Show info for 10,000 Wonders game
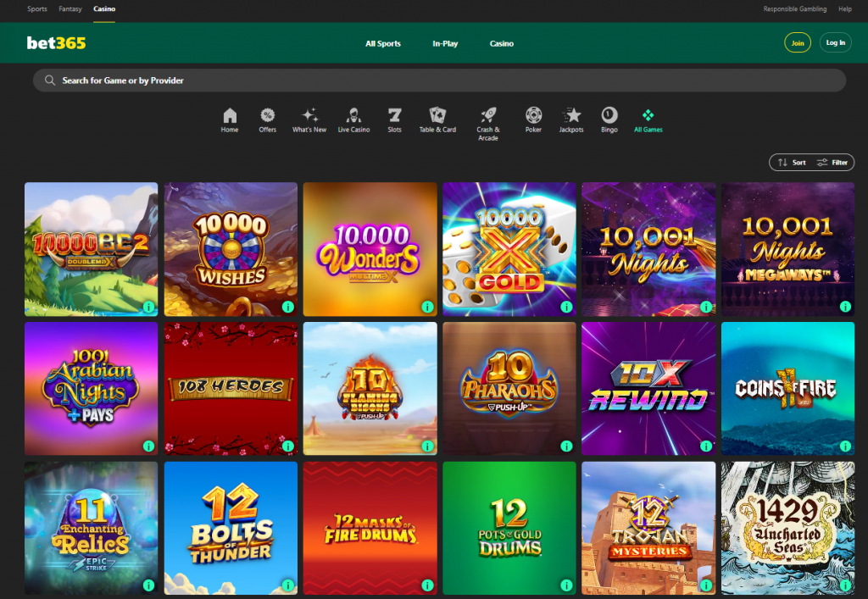 (x=427, y=307)
